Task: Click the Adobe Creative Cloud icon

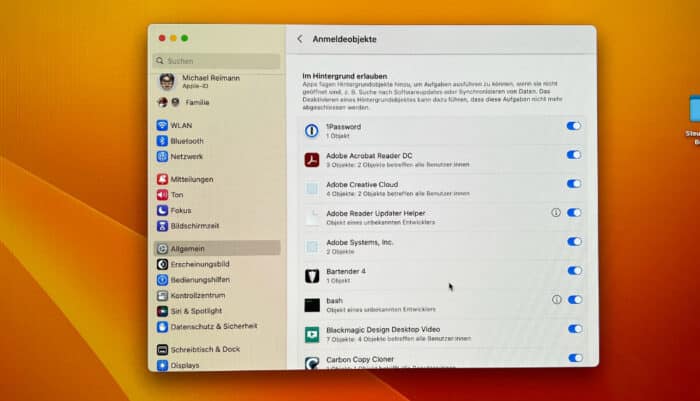Action: tap(312, 189)
